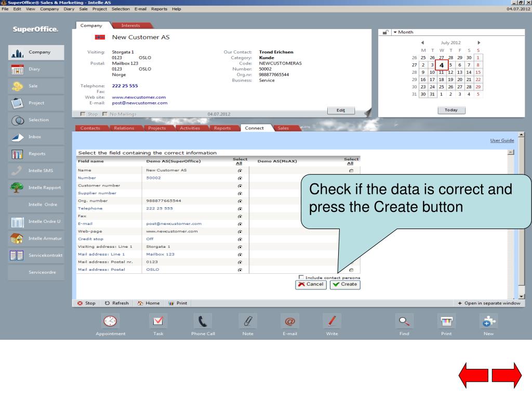The width and height of the screenshot is (532, 399).
Task: Open Intelle SMS phone icon
Action: point(17,170)
